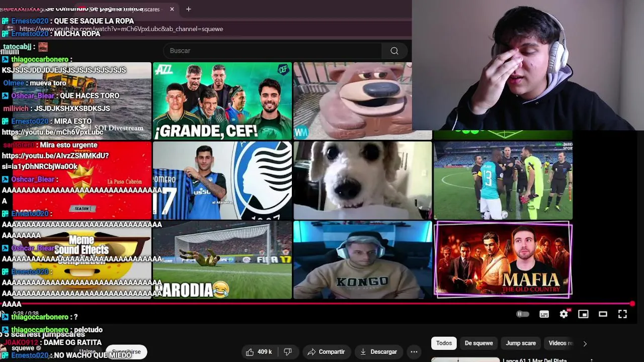
Task: Click the browser site info icon
Action: (10, 29)
